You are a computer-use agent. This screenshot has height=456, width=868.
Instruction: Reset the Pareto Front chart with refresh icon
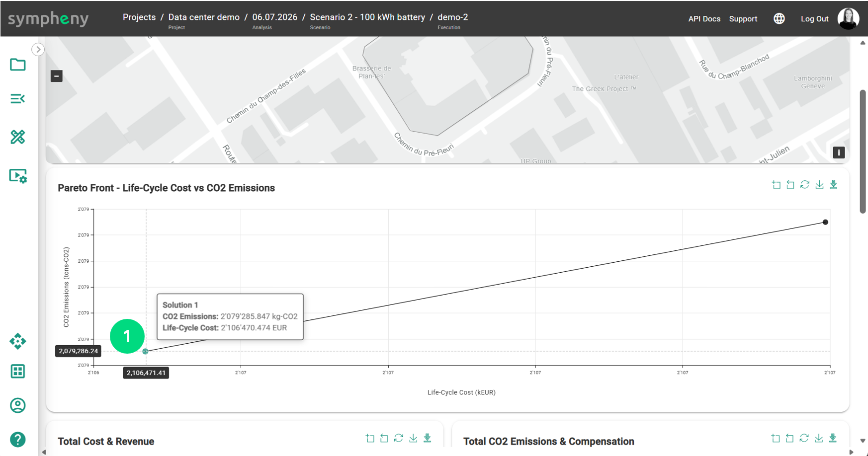coord(805,185)
